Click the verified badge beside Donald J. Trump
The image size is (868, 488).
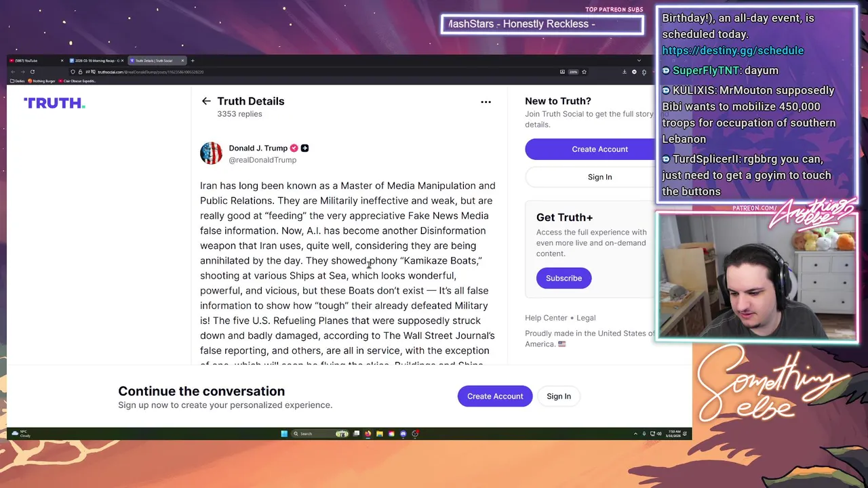pyautogui.click(x=294, y=148)
